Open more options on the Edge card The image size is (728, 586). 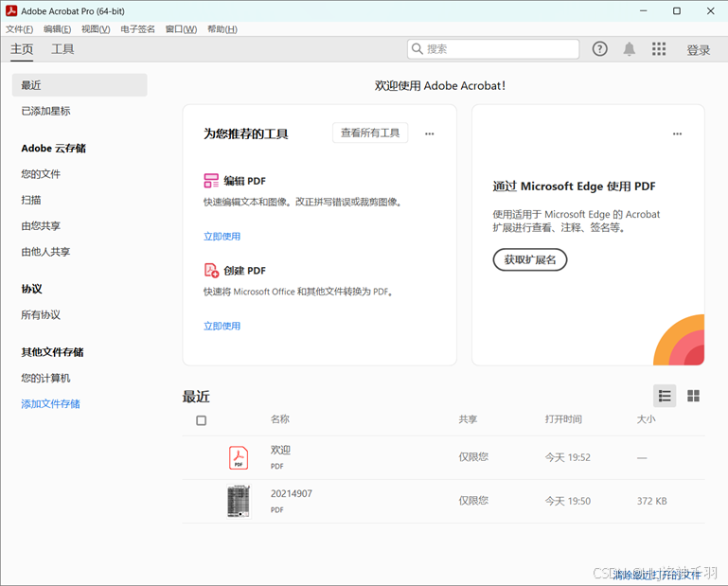678,133
